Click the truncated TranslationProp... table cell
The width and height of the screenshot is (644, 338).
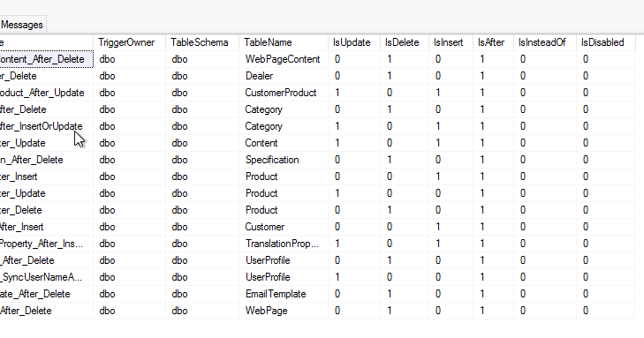[x=284, y=244]
